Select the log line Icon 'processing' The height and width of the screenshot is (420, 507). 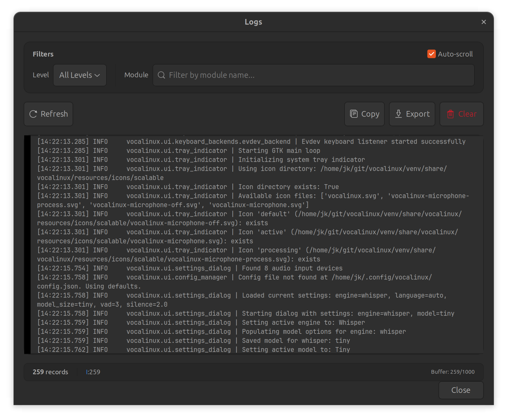coord(236,255)
